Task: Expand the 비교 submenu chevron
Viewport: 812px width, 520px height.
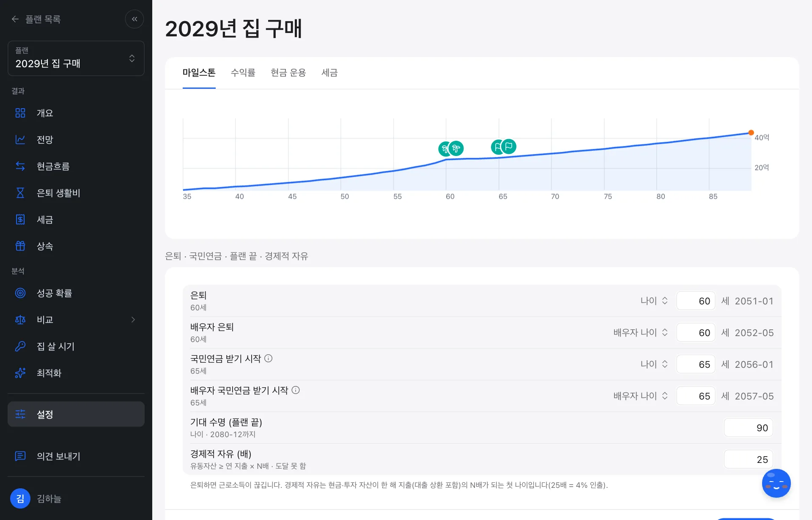Action: click(133, 320)
